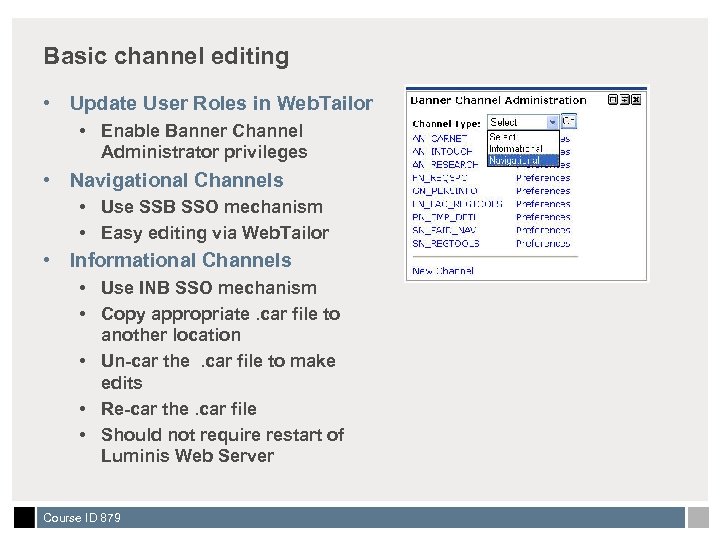The height and width of the screenshot is (540, 720).
Task: Open the PN_EMP_DETL channel link
Action: click(x=444, y=217)
